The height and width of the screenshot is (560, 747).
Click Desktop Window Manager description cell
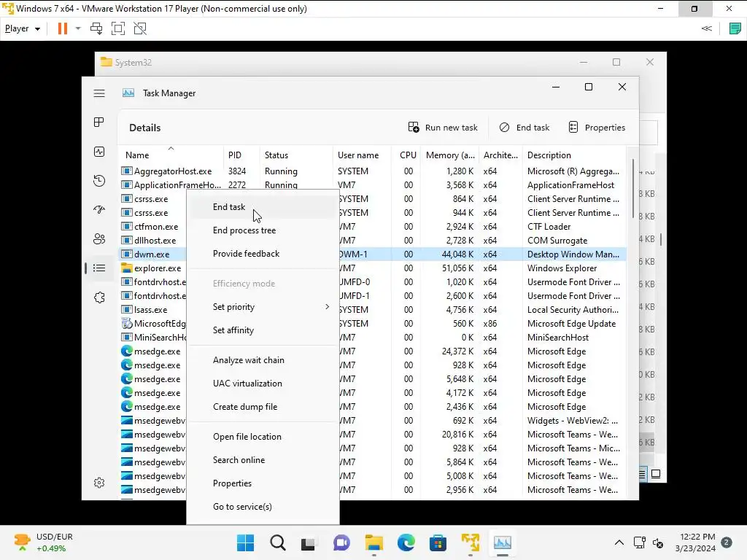tap(573, 254)
